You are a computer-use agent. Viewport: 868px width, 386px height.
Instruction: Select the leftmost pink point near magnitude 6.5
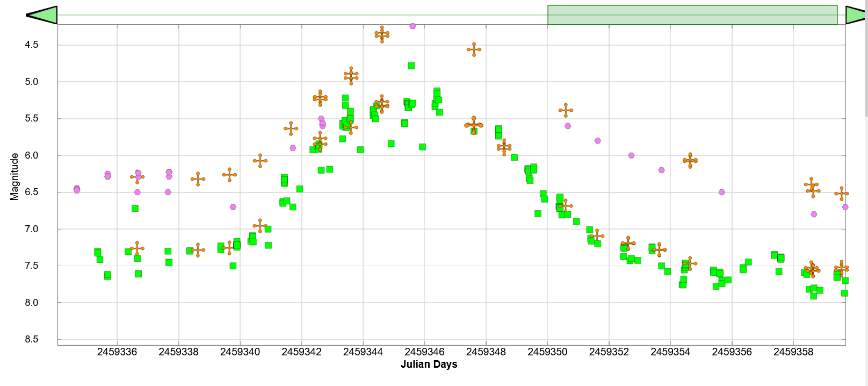coord(77,189)
